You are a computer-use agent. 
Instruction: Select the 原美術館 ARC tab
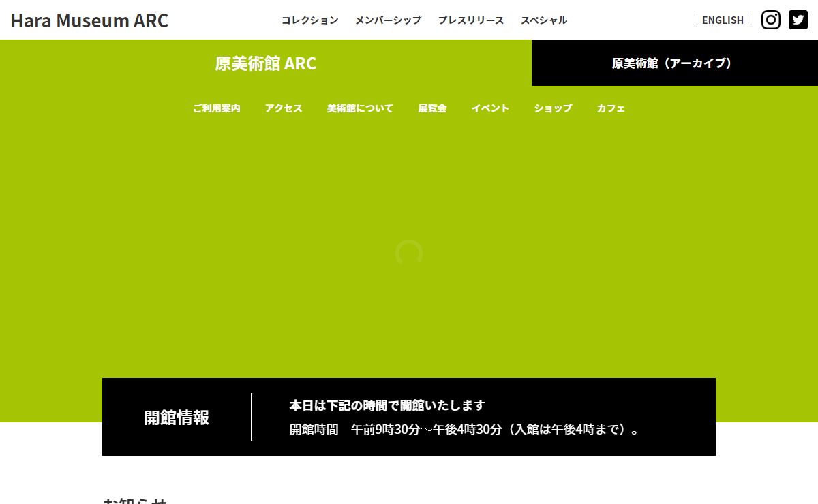266,63
